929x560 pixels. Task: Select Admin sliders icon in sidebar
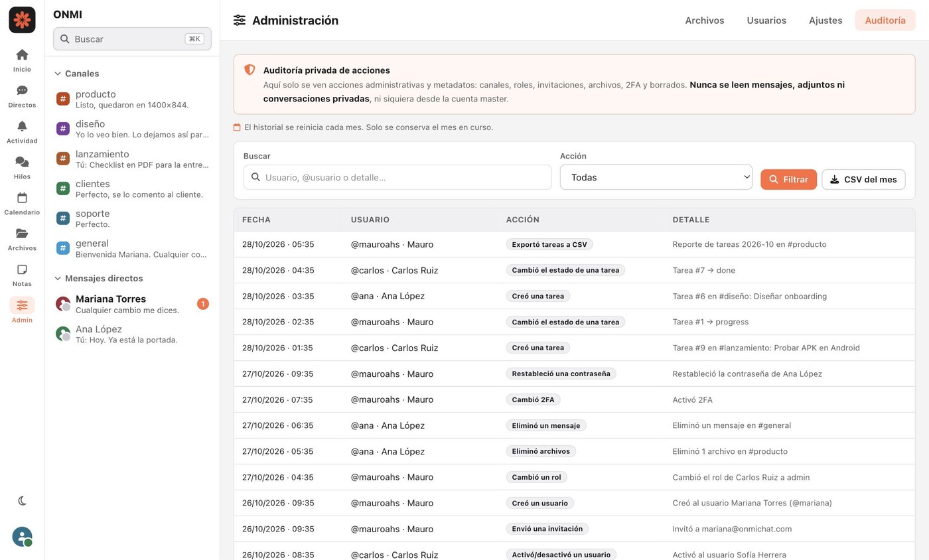22,305
